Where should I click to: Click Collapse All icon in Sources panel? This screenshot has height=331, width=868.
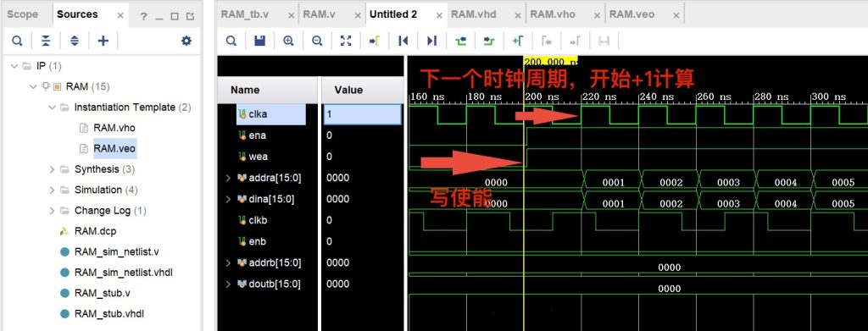tap(46, 41)
